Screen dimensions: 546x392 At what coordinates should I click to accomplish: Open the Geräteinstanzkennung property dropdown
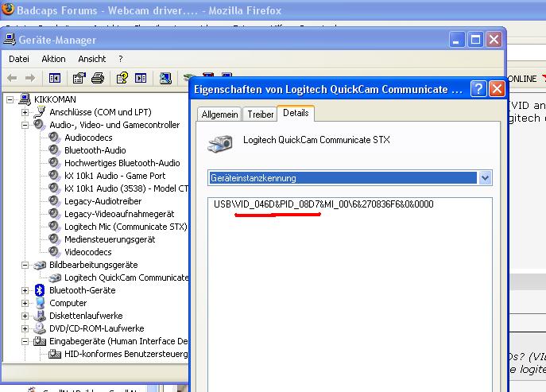pyautogui.click(x=485, y=178)
